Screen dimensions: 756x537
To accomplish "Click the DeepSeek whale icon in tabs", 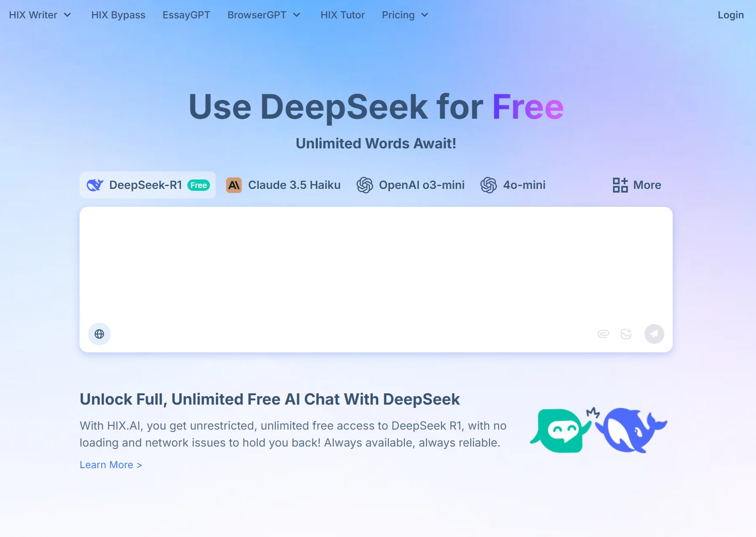I will (x=95, y=185).
